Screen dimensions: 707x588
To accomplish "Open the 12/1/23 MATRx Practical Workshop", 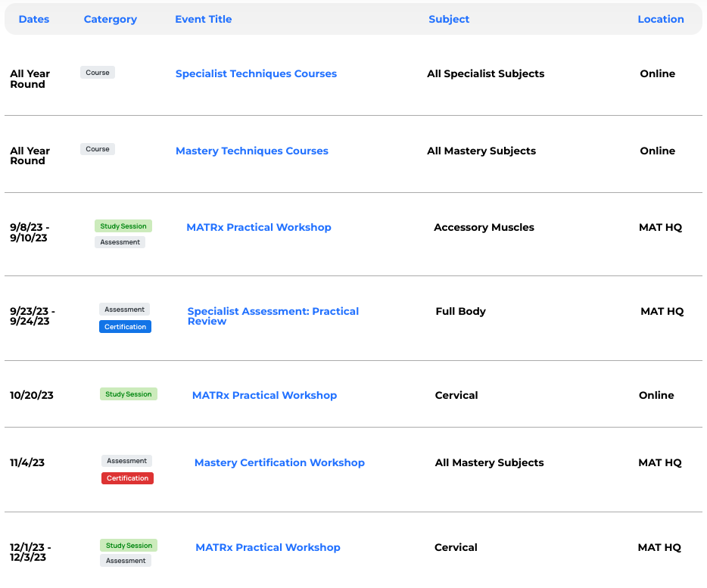I will [x=267, y=547].
